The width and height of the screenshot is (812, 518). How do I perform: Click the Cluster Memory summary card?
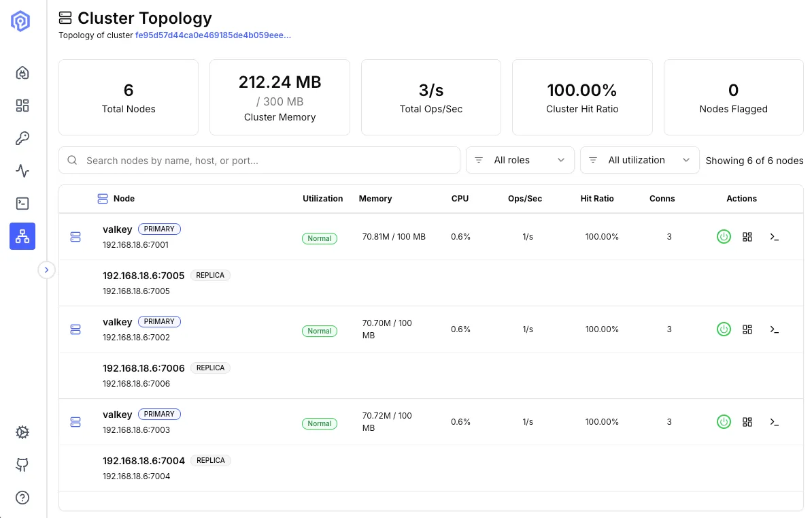point(280,97)
